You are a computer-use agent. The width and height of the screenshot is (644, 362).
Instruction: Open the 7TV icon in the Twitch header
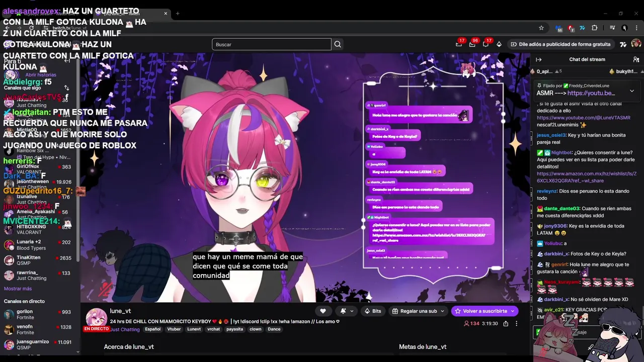(623, 44)
